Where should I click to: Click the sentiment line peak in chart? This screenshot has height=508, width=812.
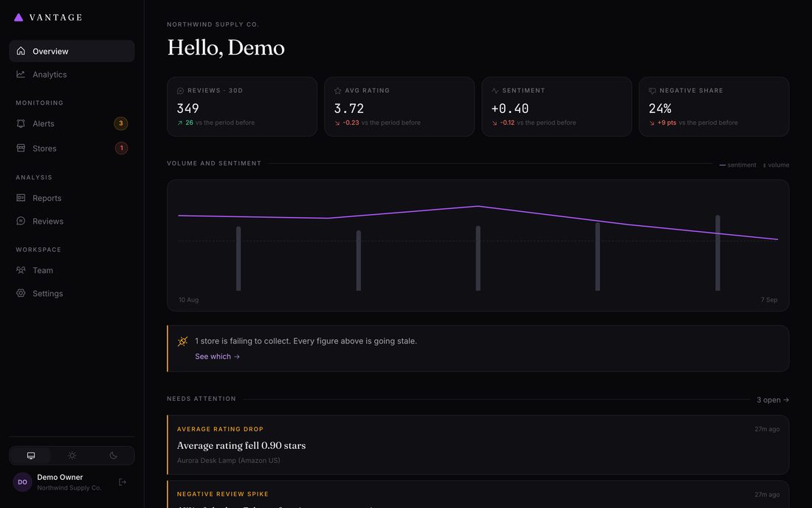[x=478, y=207]
